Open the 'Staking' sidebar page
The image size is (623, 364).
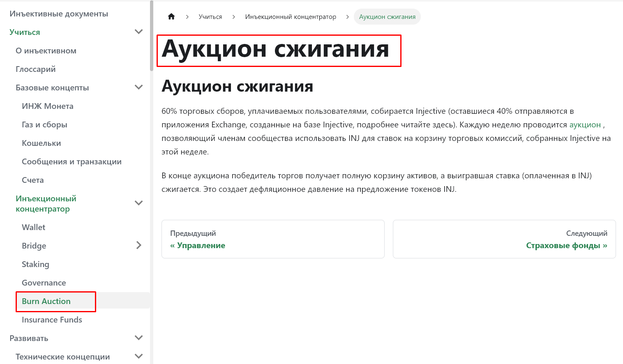click(35, 264)
